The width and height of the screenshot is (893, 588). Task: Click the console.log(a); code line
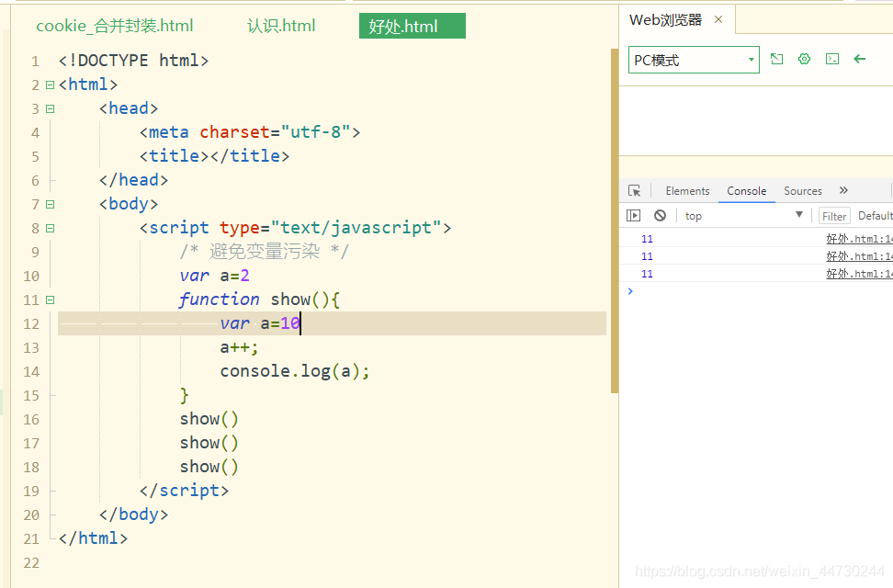294,371
